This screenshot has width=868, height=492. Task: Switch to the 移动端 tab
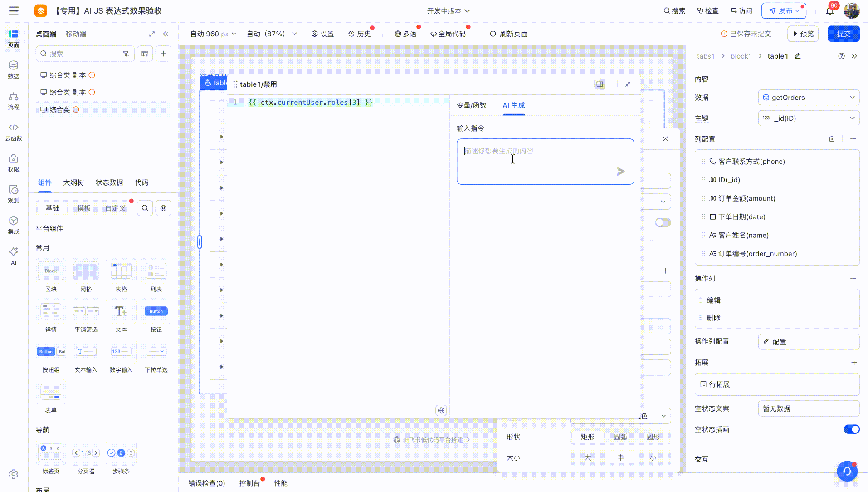[76, 34]
